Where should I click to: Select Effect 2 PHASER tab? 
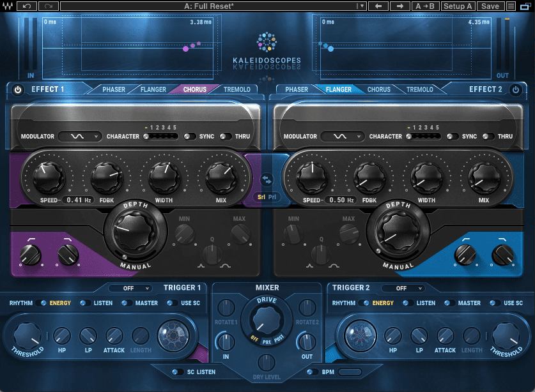coord(297,89)
